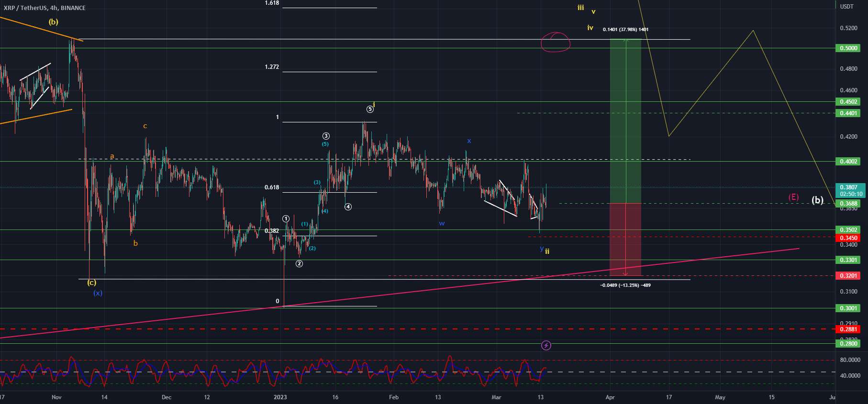Select the yellow iv wave label

[590, 28]
